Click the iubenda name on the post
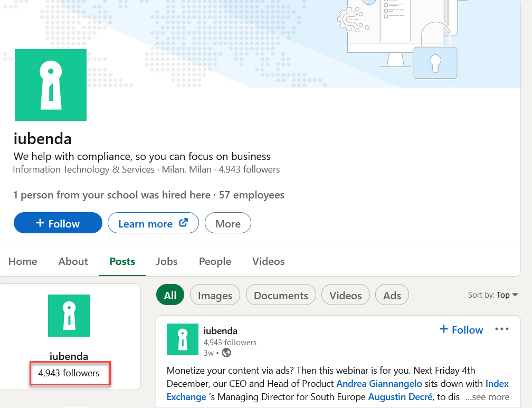Viewport: 532px width, 408px height. 221,330
